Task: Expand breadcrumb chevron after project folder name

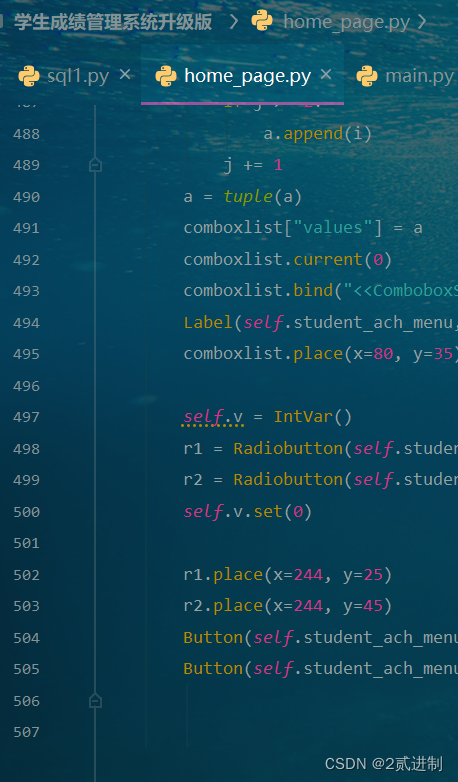Action: tap(233, 22)
